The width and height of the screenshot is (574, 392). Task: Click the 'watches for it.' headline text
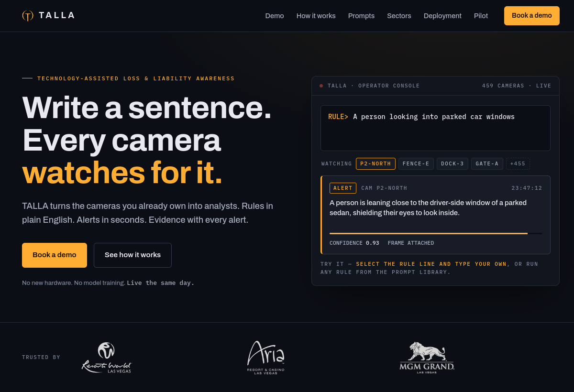click(x=122, y=173)
